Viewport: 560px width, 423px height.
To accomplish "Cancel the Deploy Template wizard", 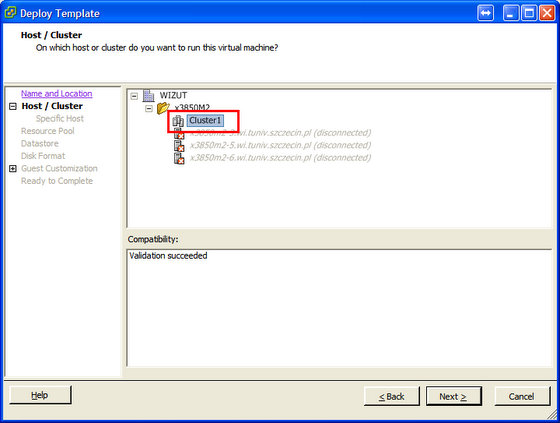I will coord(522,396).
